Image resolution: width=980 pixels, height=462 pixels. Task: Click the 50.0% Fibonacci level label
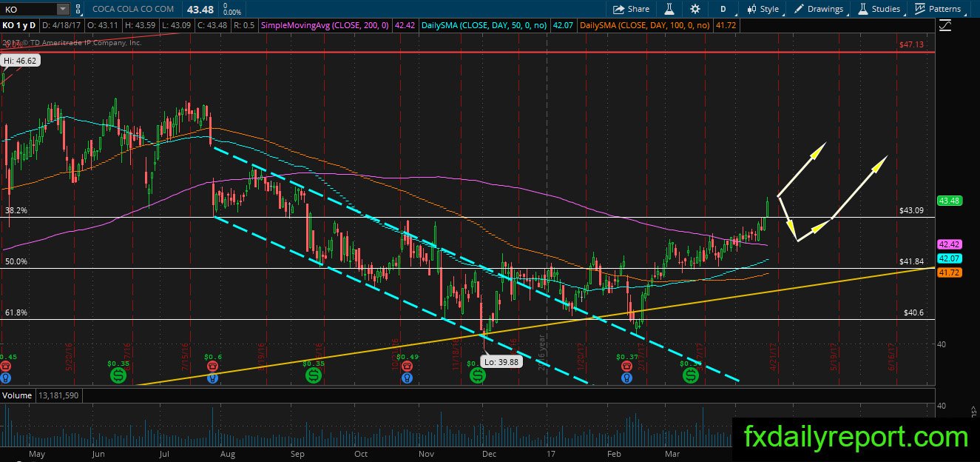16,261
